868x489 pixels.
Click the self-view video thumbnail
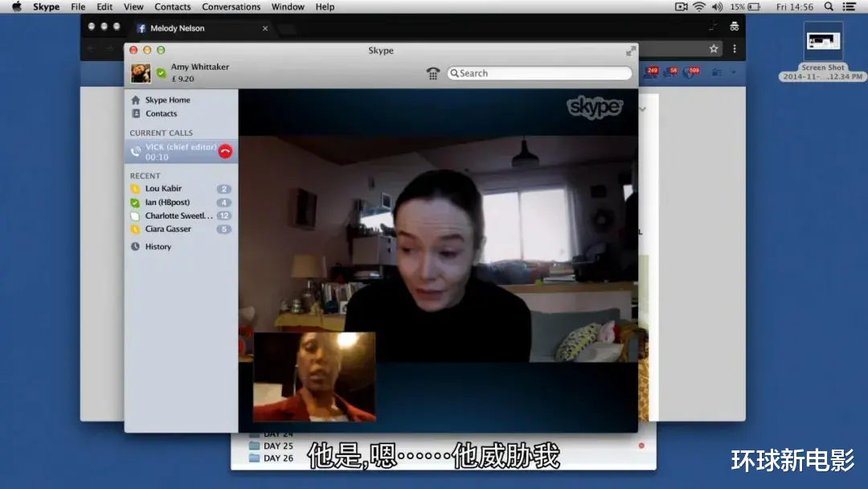(314, 376)
